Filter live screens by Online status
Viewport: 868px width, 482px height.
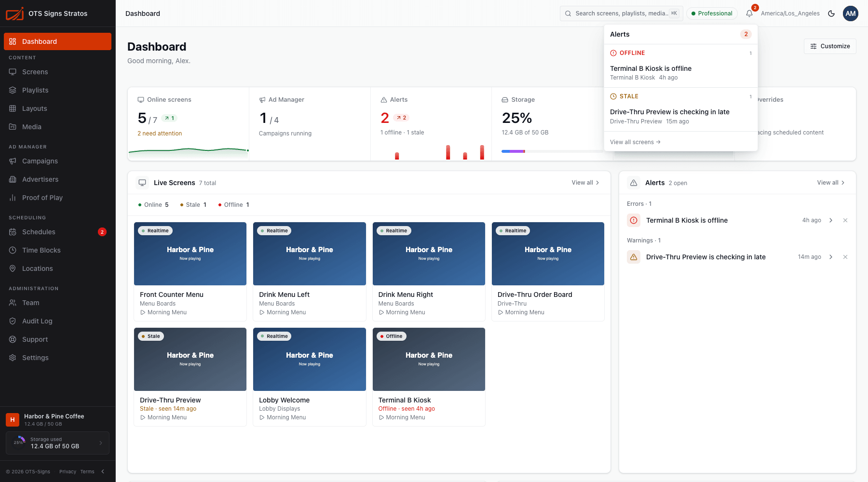click(153, 205)
